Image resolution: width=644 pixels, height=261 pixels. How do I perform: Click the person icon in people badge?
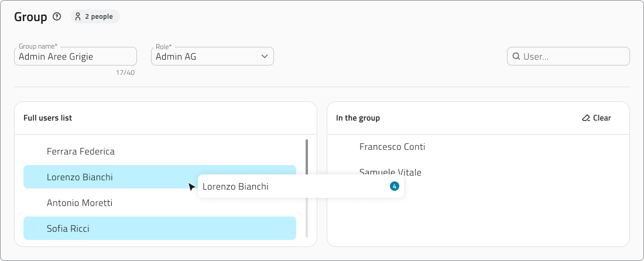pos(78,17)
